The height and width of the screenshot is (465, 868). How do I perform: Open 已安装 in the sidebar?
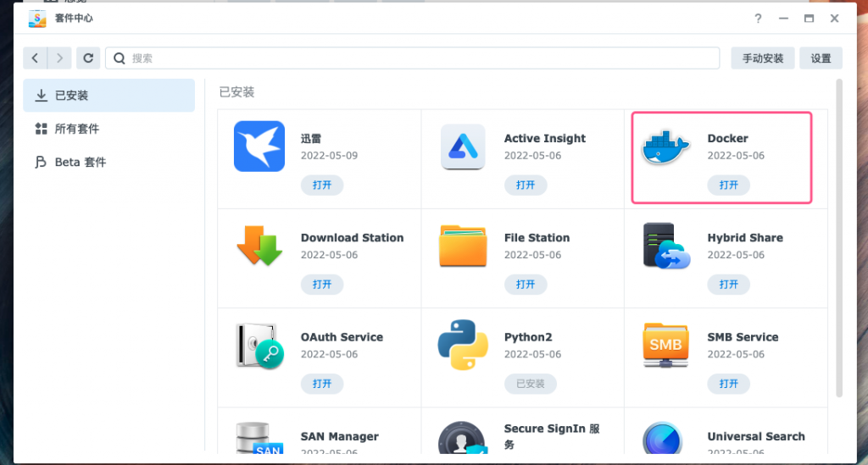tap(109, 95)
